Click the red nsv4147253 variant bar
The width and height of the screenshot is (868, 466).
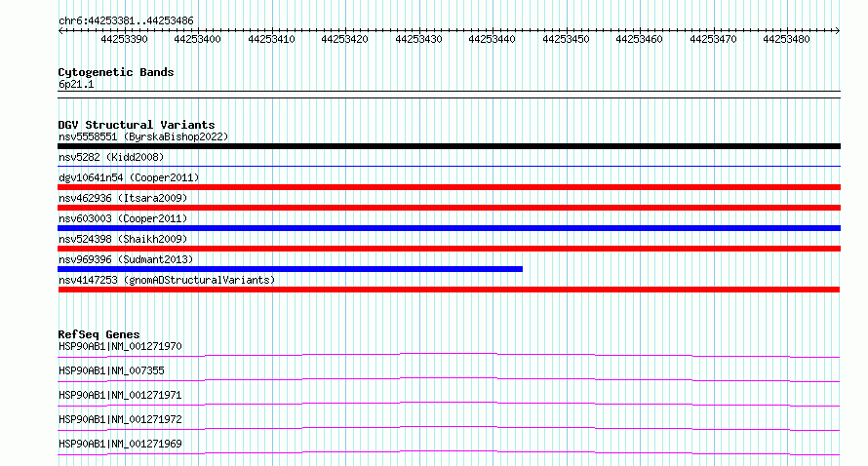pyautogui.click(x=449, y=290)
